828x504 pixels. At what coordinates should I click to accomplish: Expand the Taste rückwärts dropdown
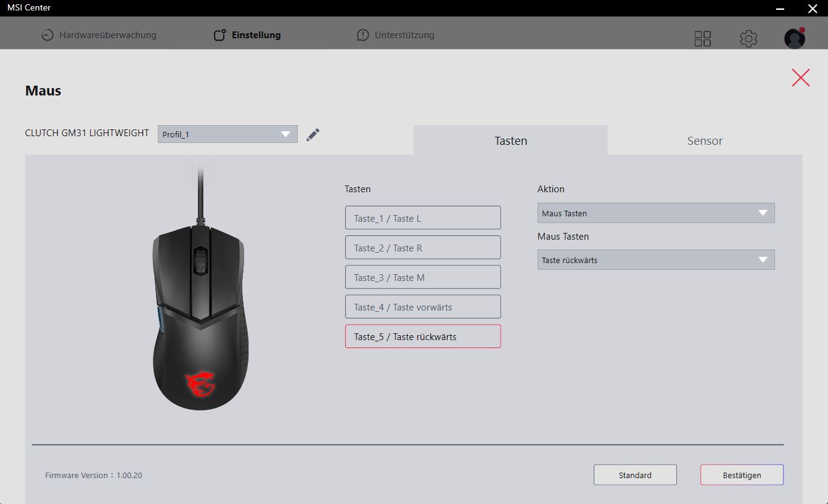click(x=655, y=260)
